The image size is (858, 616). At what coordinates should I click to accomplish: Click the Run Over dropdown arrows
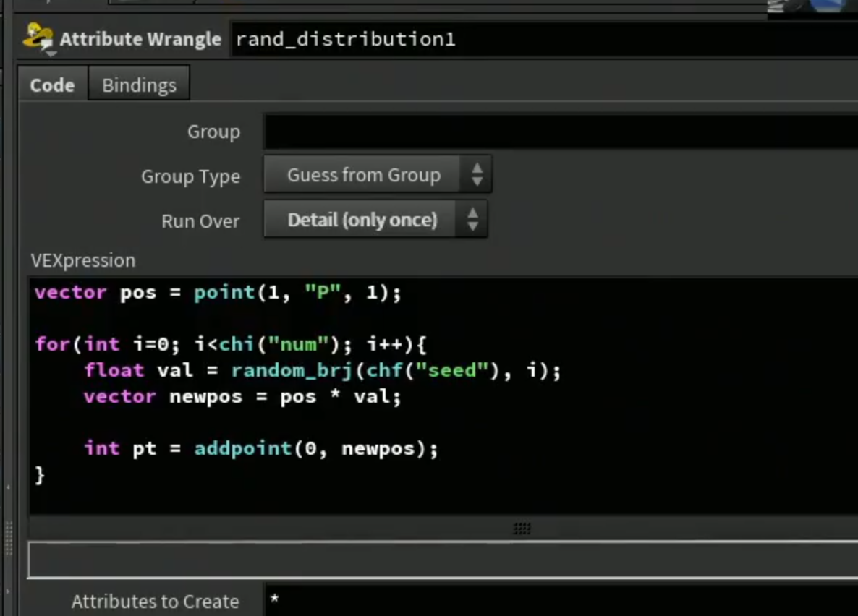[x=472, y=219]
